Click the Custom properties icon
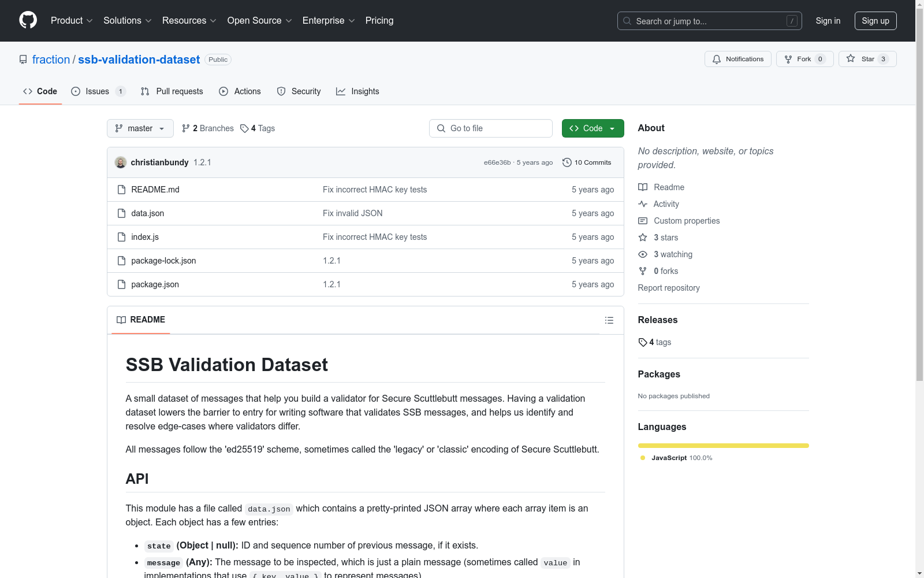Viewport: 924px width, 578px height. (643, 221)
